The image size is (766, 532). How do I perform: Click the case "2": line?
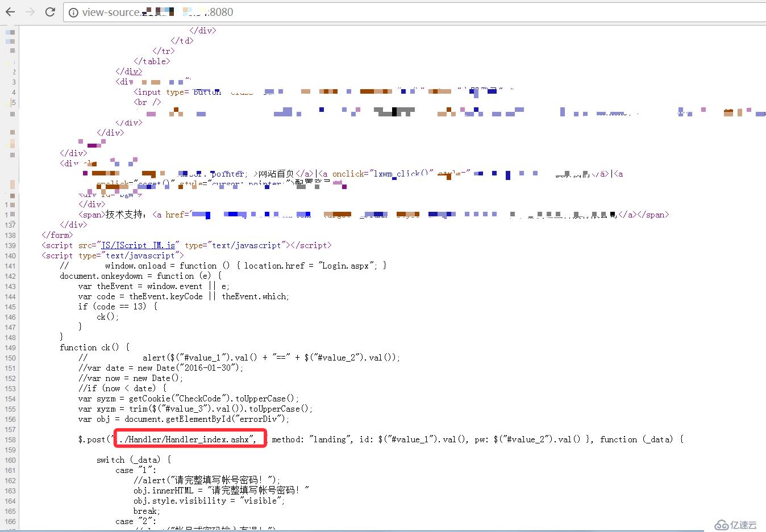(x=136, y=521)
